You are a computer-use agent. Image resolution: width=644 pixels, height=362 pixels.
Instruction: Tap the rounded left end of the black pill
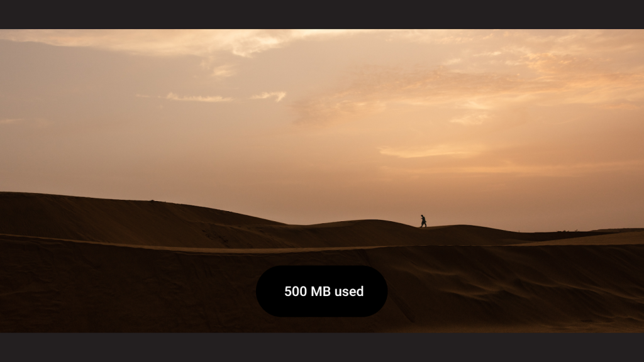[x=267, y=291]
